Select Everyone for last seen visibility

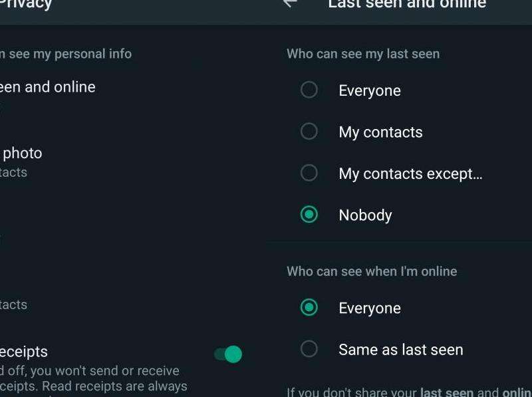click(x=309, y=90)
